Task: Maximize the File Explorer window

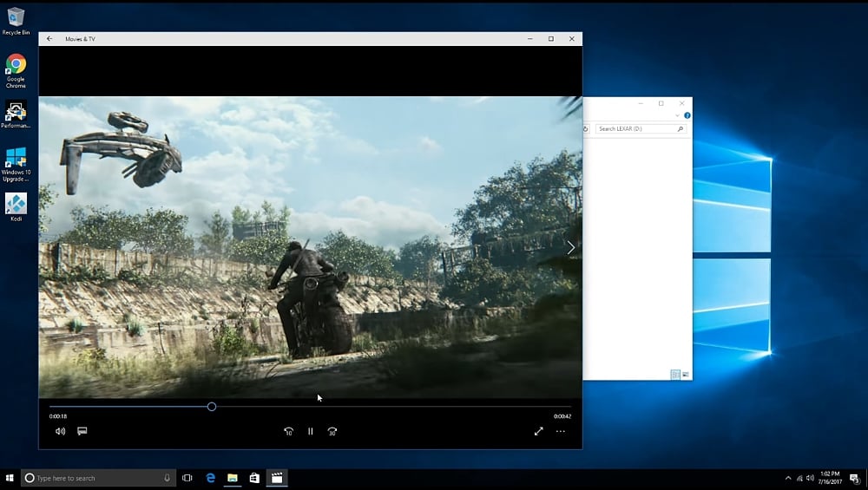Action: [661, 103]
